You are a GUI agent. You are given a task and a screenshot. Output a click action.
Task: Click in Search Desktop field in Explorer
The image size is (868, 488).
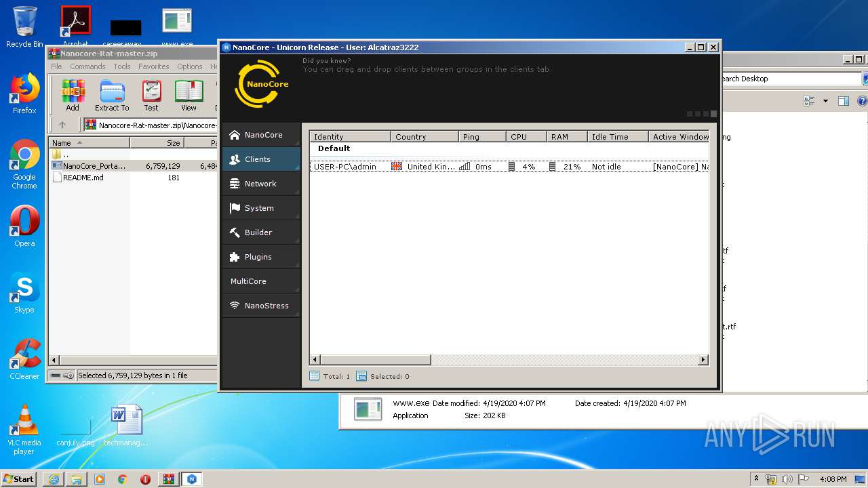click(791, 79)
